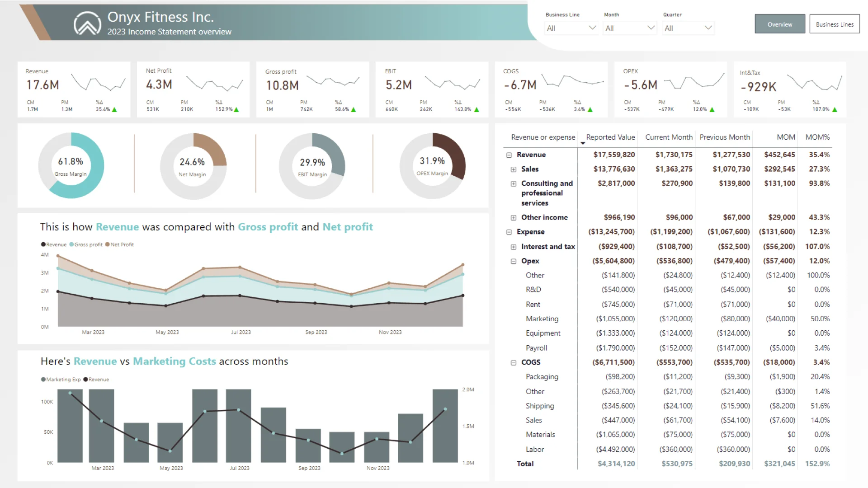Select the Materials row label
The image size is (868, 488).
540,435
